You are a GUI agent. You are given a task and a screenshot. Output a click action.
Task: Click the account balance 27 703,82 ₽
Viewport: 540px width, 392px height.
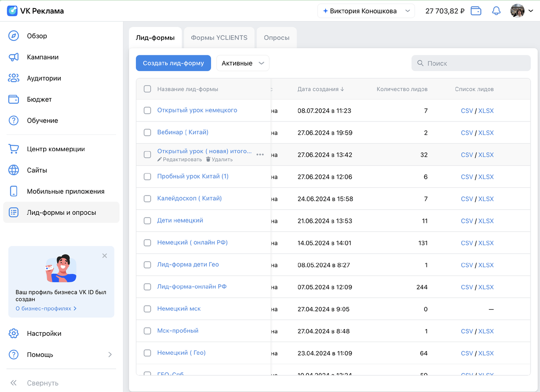coord(445,11)
